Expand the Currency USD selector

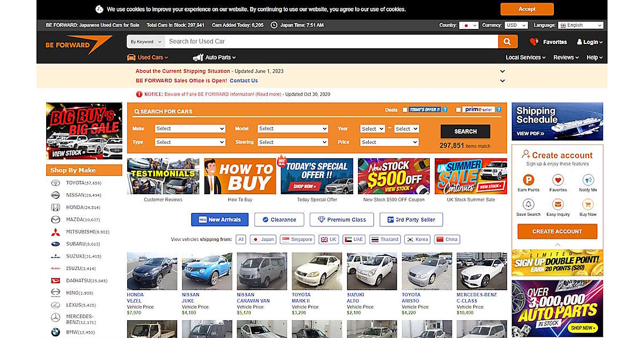pos(516,25)
